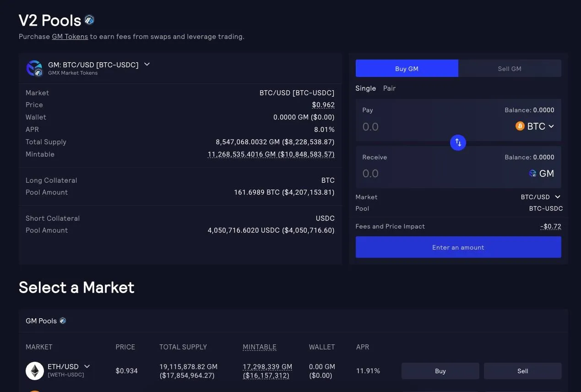Select the Buy GM tab
Viewport: 581px width, 392px height.
(x=407, y=68)
